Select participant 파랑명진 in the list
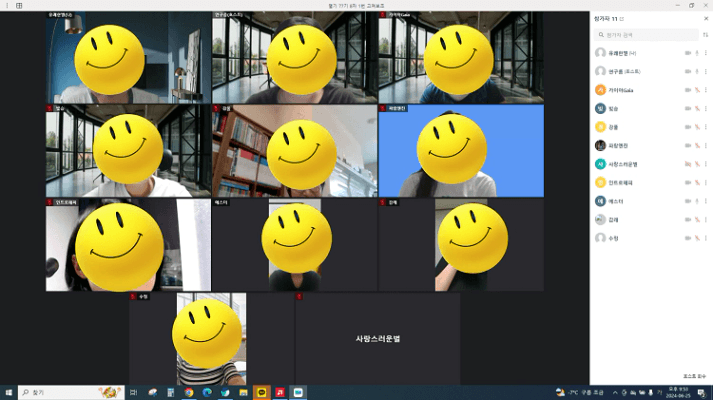The image size is (713, 400). pos(620,145)
